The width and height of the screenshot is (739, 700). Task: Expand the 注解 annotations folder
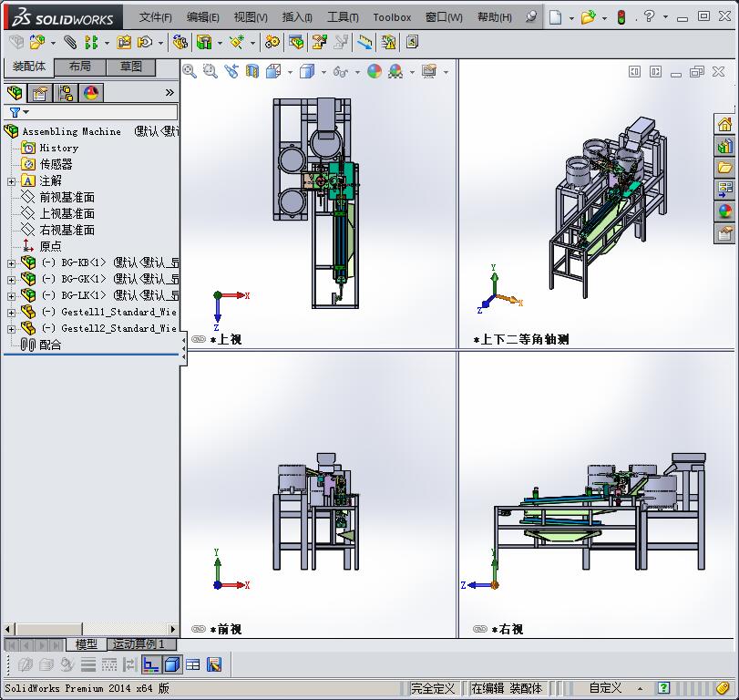pos(11,181)
